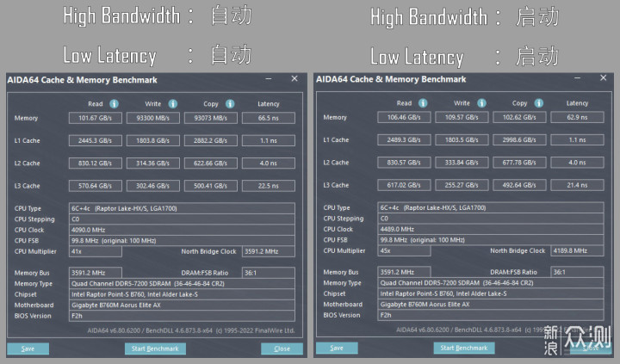
Task: Click Read info icon in left window
Action: click(114, 104)
